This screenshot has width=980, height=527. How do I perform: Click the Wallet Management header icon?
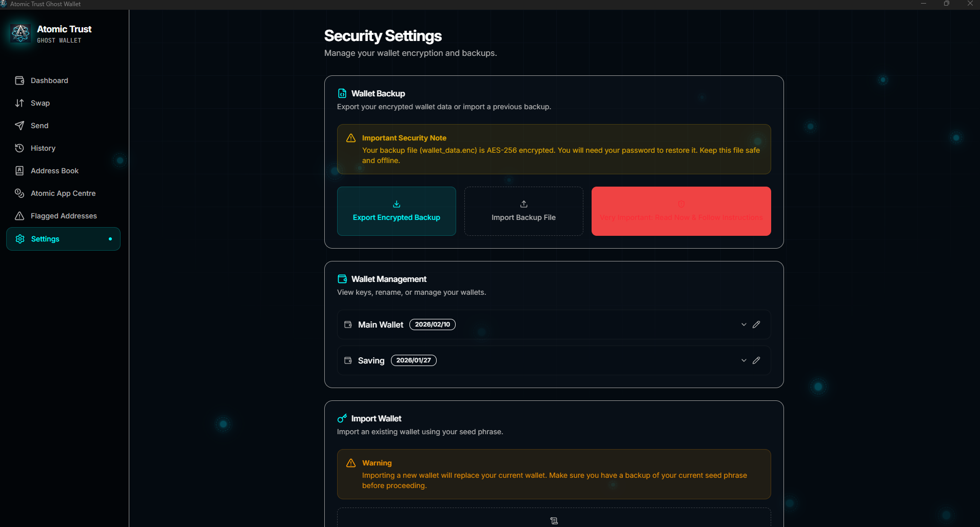(342, 279)
